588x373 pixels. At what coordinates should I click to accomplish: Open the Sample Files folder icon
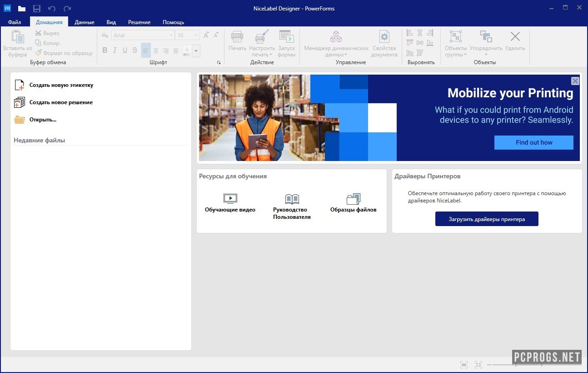[x=354, y=199]
